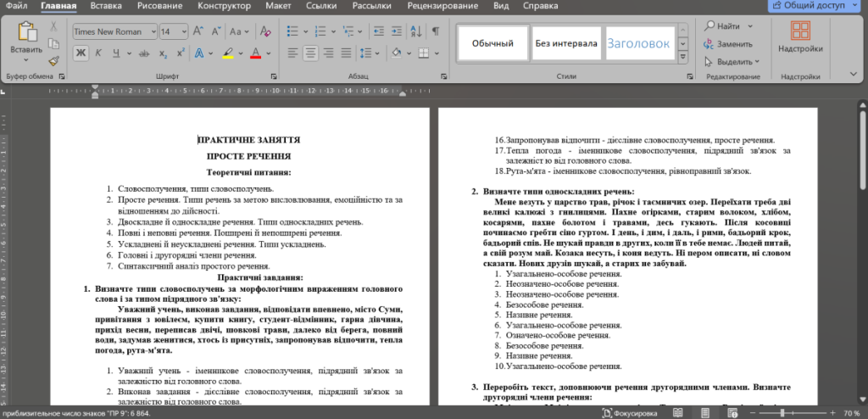Open the Times New Roman font dropdown
This screenshot has height=419, width=868.
tap(153, 31)
